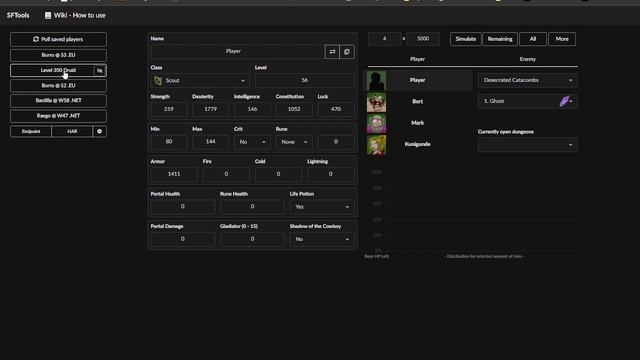Click the copy icon beside the Name field
This screenshot has height=360, width=640.
(347, 52)
